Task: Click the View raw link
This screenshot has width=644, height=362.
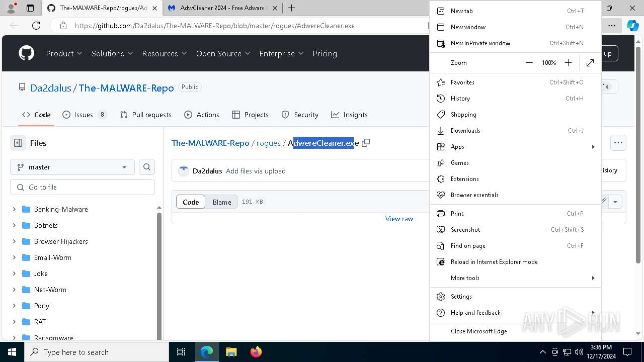Action: 399,219
